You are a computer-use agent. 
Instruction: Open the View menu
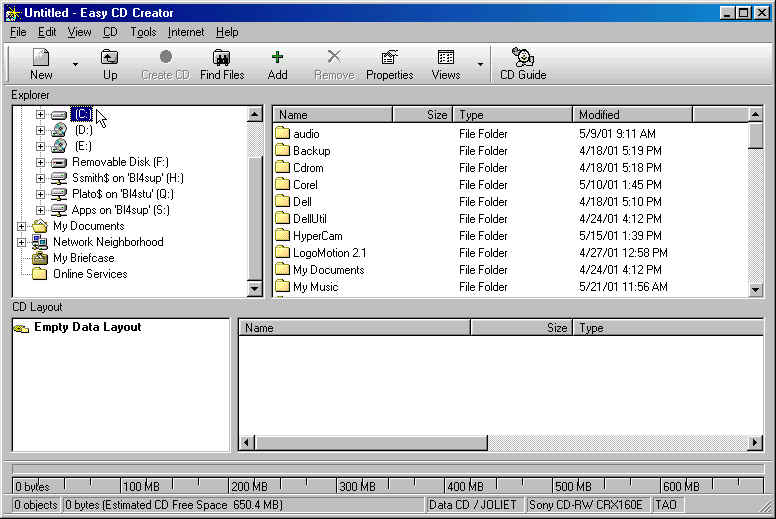pyautogui.click(x=79, y=32)
